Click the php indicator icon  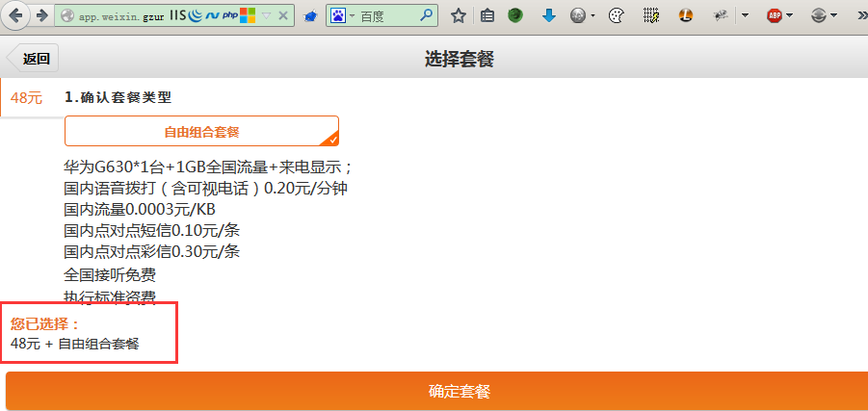[x=230, y=15]
